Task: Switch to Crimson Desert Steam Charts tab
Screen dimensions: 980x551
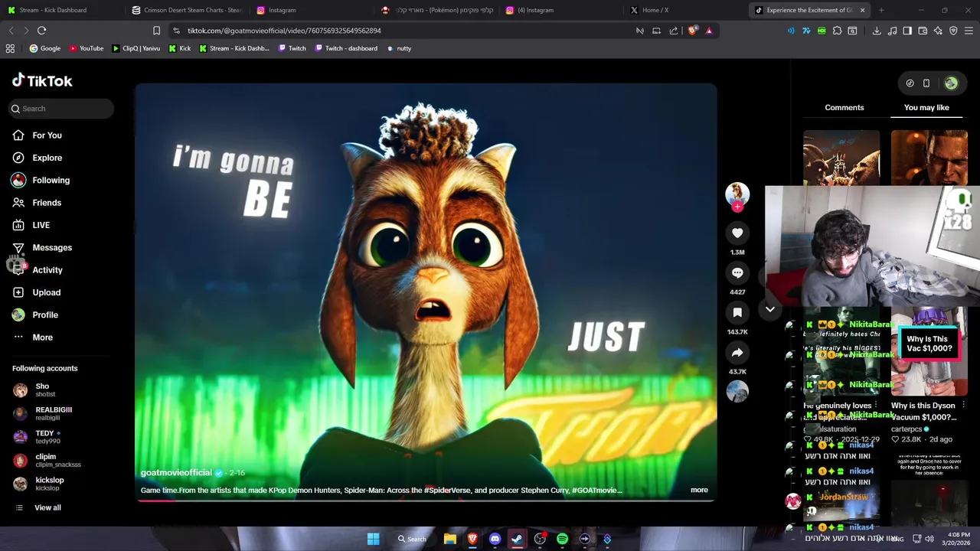Action: 187,10
